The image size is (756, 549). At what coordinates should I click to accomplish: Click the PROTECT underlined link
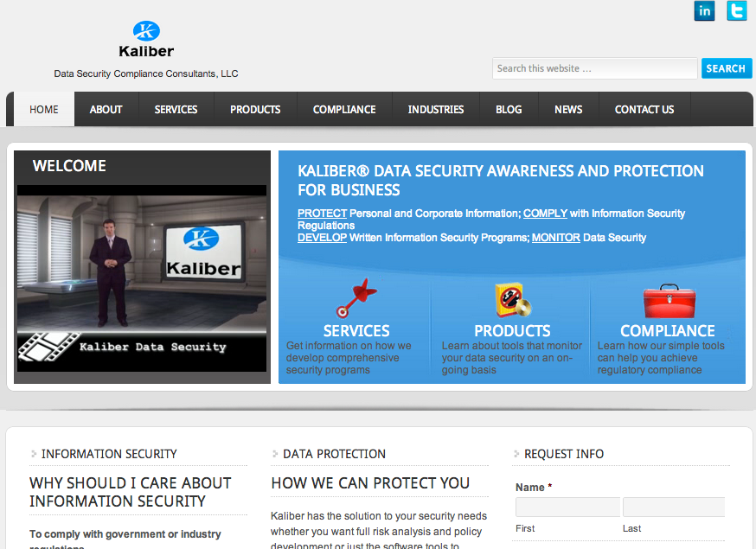(322, 214)
